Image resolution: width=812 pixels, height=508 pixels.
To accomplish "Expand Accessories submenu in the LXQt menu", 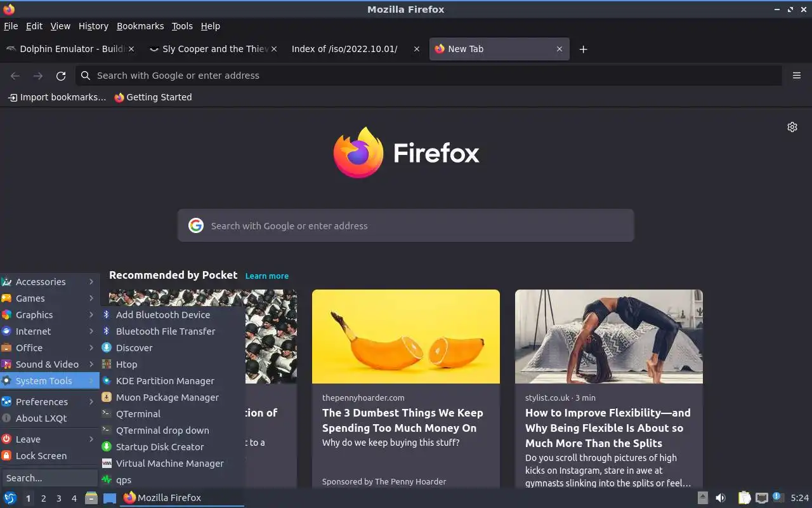I will (x=49, y=282).
